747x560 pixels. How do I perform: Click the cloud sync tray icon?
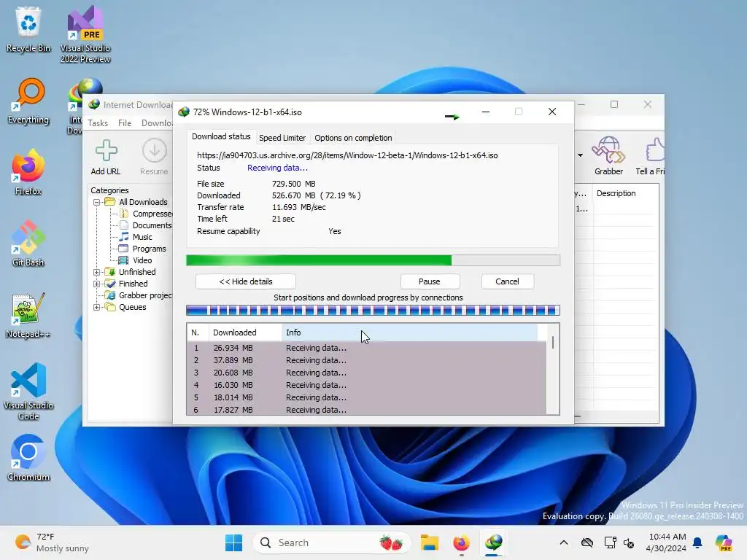click(587, 542)
